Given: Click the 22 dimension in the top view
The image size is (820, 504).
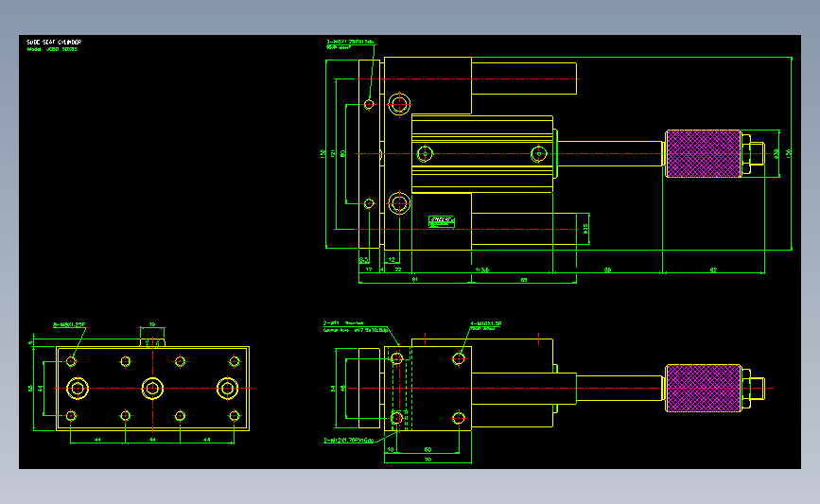Looking at the screenshot, I should click(x=398, y=269).
